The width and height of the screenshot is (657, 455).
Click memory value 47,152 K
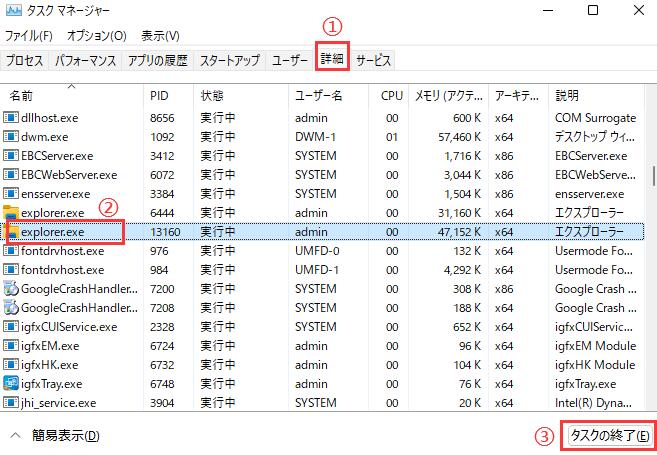point(460,232)
